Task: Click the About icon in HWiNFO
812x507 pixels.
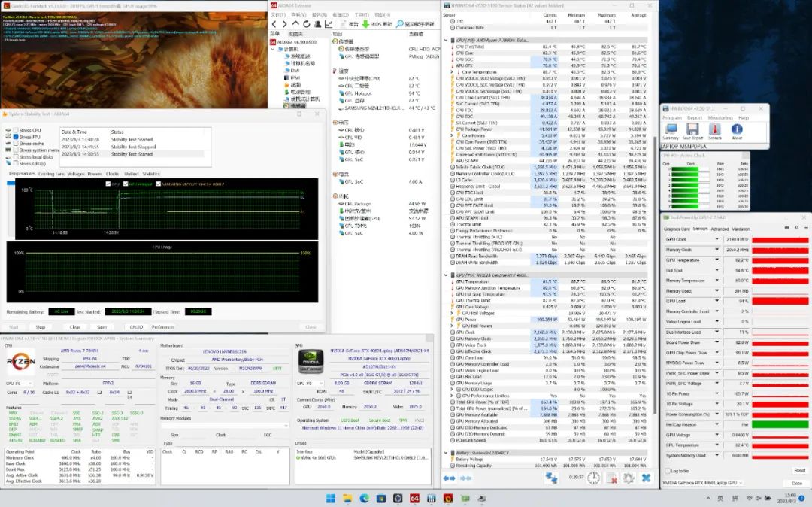Action: coord(737,130)
